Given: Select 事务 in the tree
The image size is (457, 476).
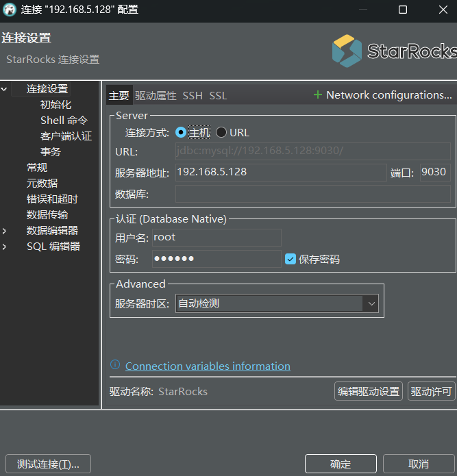Looking at the screenshot, I should 51,152.
